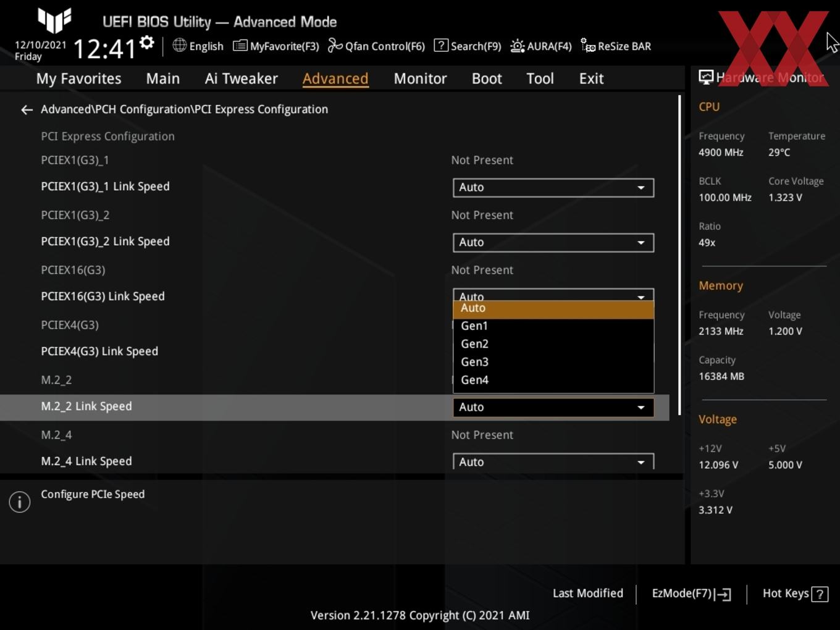The image size is (840, 630).
Task: Click the main settings list scrollbar
Action: [x=679, y=254]
